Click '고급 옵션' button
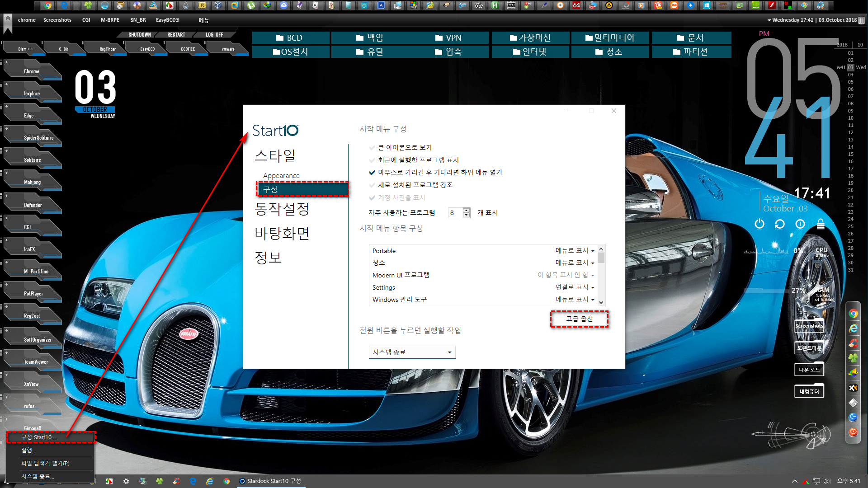868x488 pixels. click(x=579, y=319)
